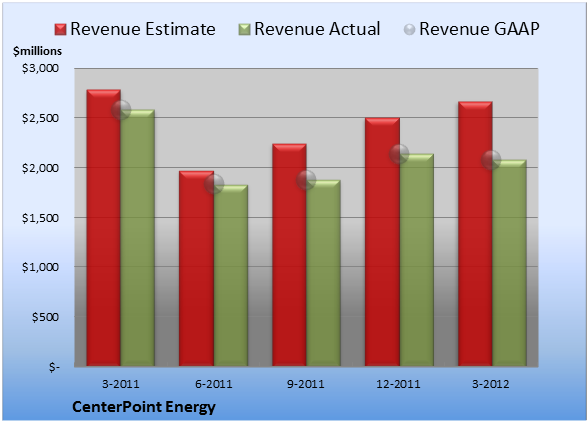
Task: Click the GAAP sphere marker for 6-2011
Action: click(x=214, y=184)
